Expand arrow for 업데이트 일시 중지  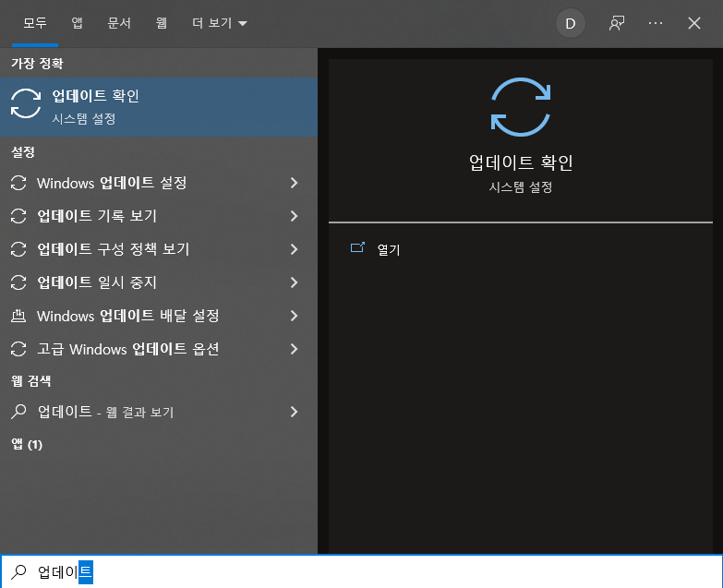click(x=295, y=282)
